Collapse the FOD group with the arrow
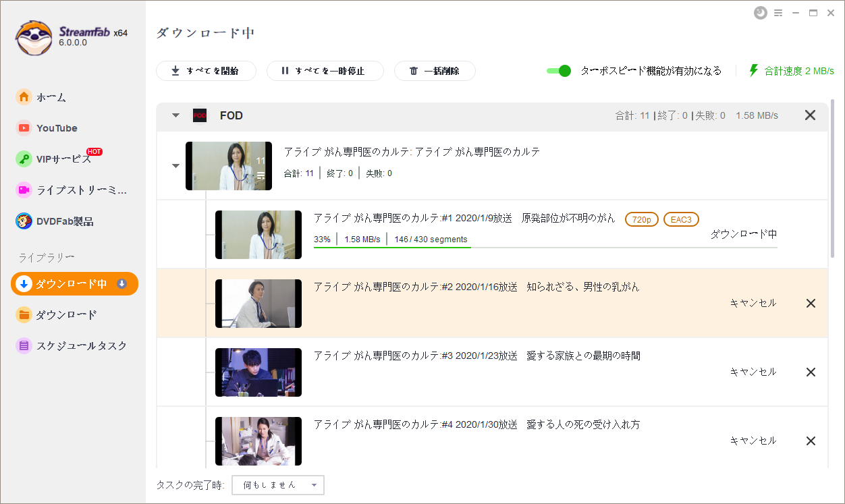This screenshot has height=504, width=845. (x=175, y=115)
